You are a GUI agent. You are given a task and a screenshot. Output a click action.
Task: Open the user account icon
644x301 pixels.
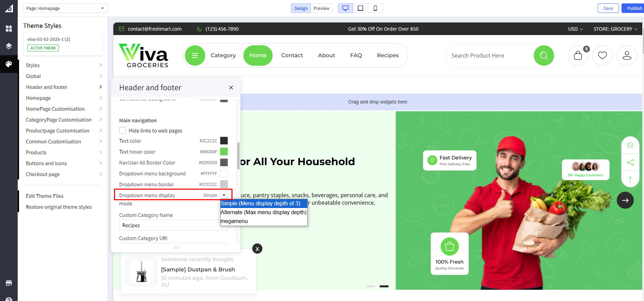pos(627,56)
